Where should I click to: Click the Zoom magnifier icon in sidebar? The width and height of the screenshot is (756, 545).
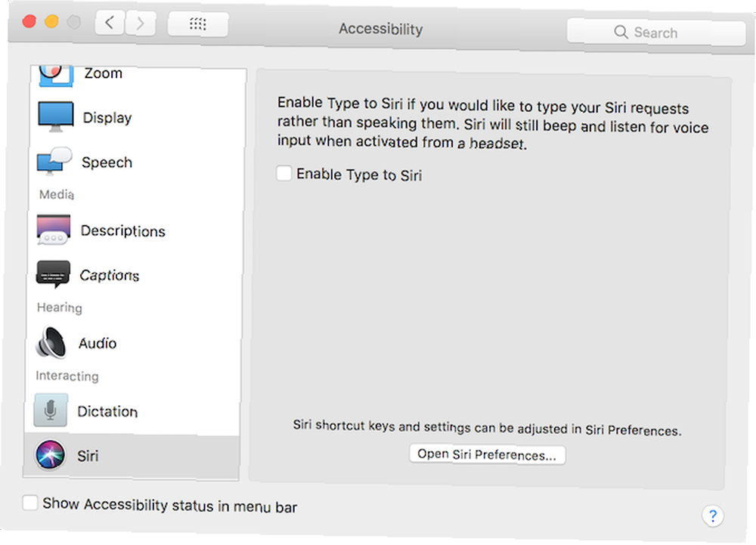[56, 76]
